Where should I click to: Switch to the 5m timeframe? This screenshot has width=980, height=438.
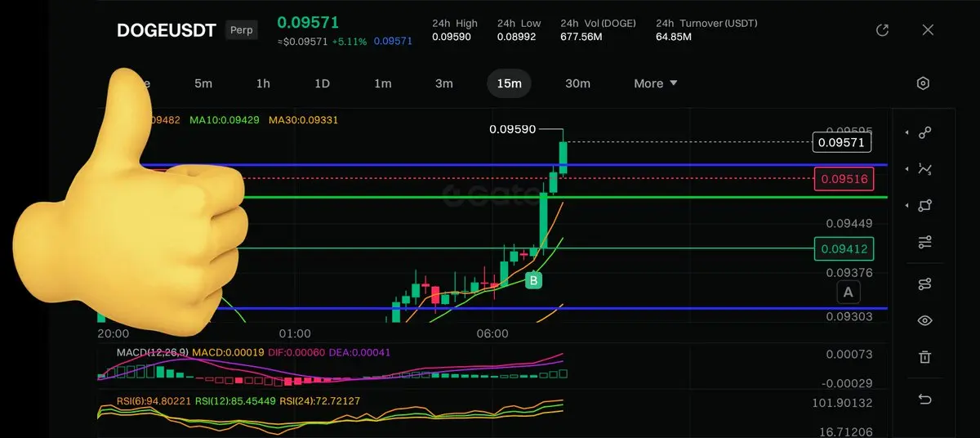(x=203, y=83)
